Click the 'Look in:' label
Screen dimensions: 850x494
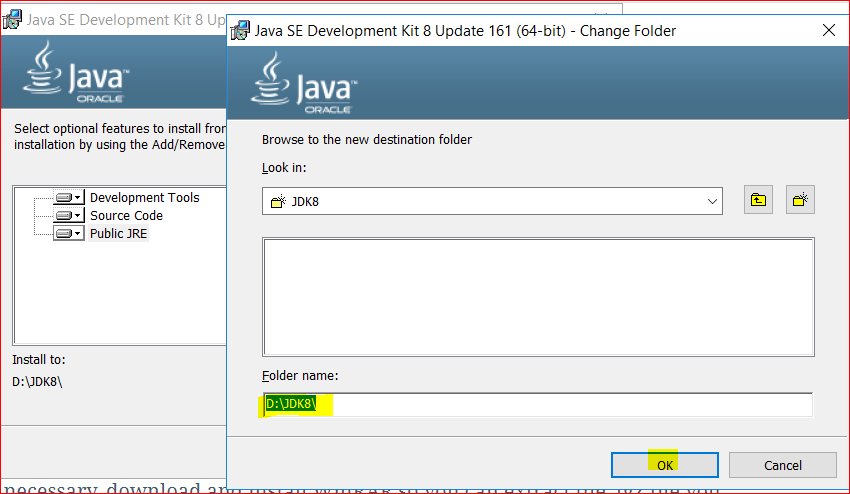coord(284,168)
